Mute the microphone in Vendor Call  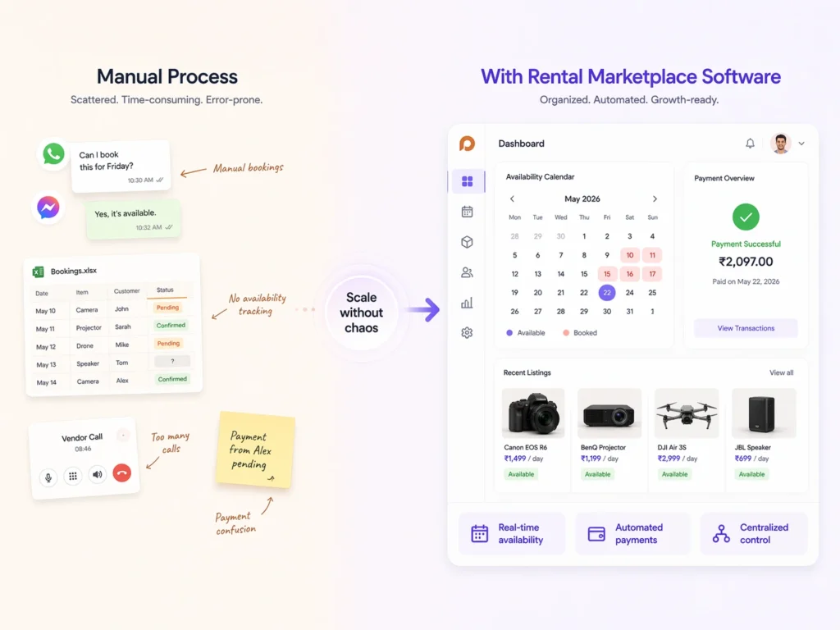[48, 477]
